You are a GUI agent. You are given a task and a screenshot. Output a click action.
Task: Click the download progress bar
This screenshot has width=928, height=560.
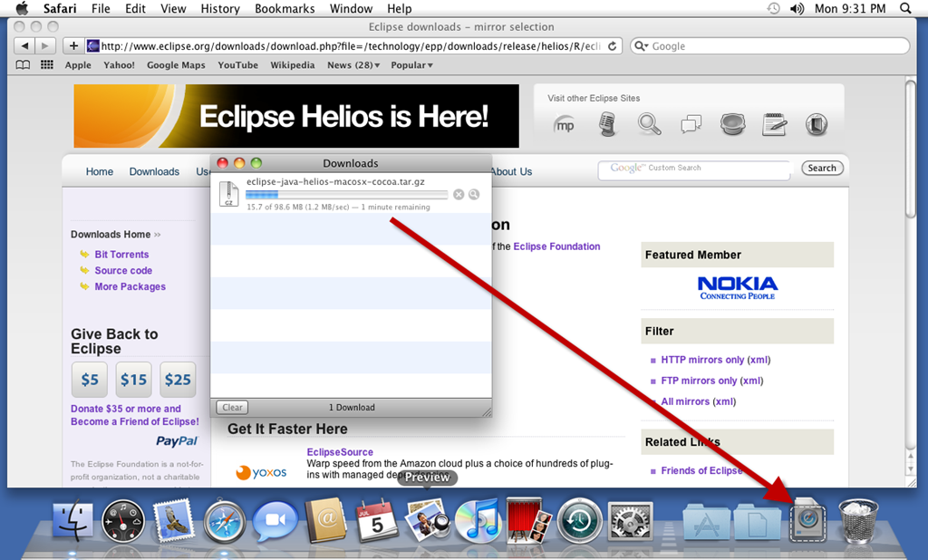click(x=347, y=195)
